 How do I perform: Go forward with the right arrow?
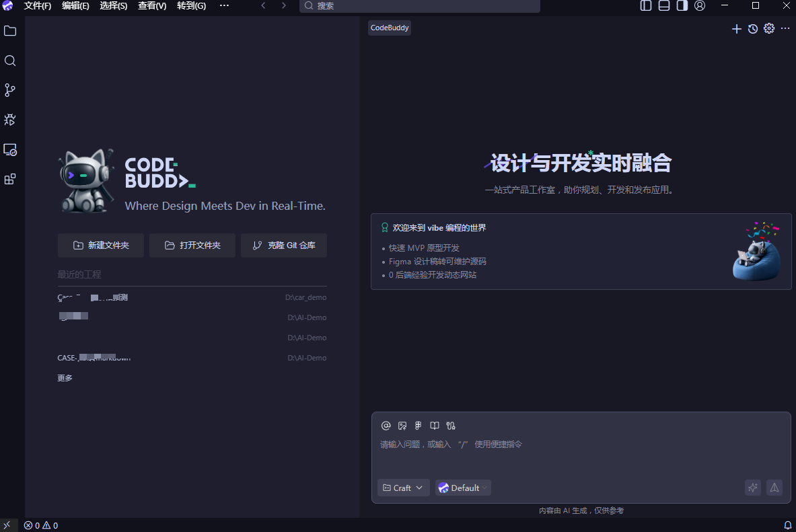[x=283, y=5]
